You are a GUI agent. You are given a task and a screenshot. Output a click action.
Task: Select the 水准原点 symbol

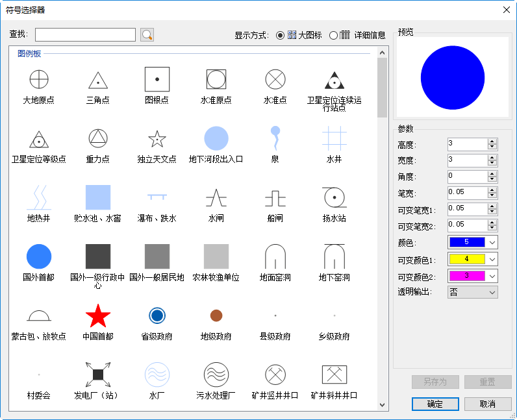point(216,79)
